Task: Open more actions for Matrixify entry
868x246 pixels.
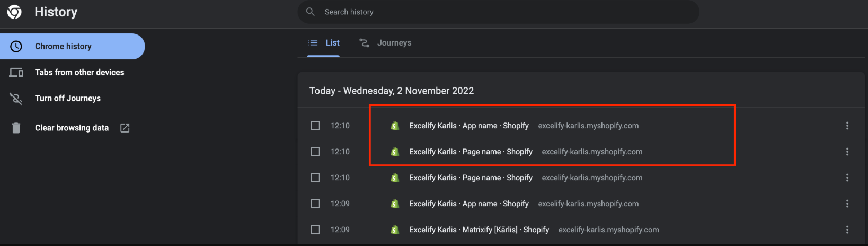Action: coord(847,230)
